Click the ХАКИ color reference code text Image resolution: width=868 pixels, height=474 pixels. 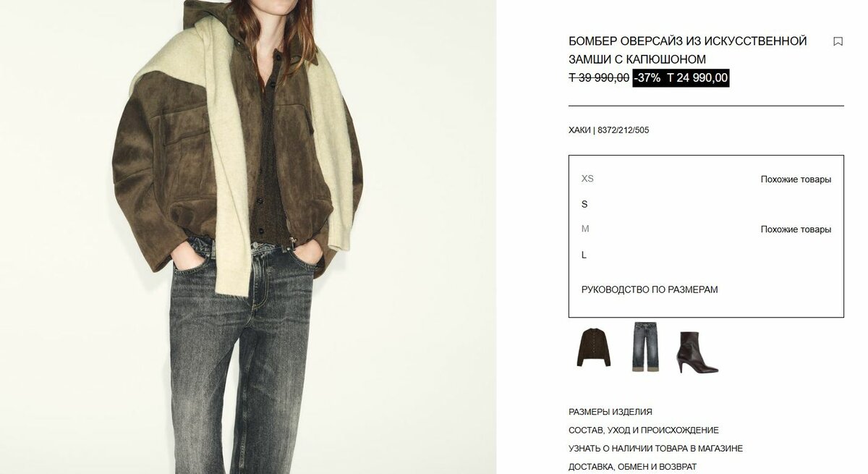point(609,130)
